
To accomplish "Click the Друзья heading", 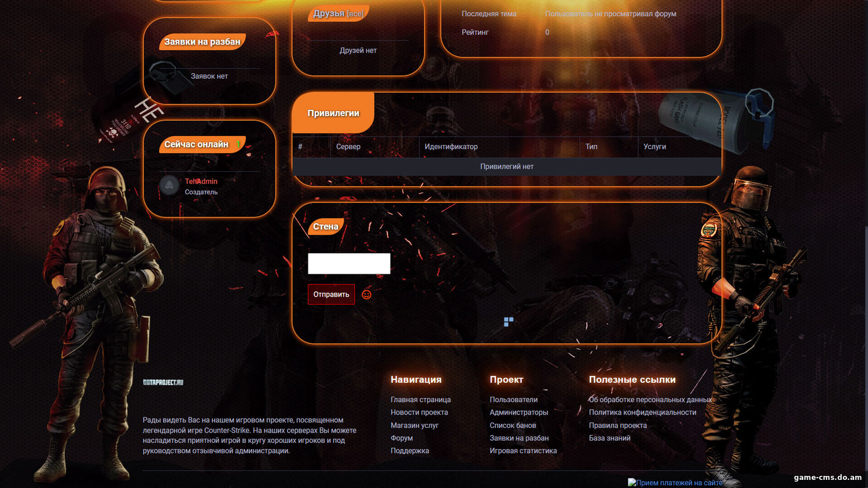I will tap(329, 13).
